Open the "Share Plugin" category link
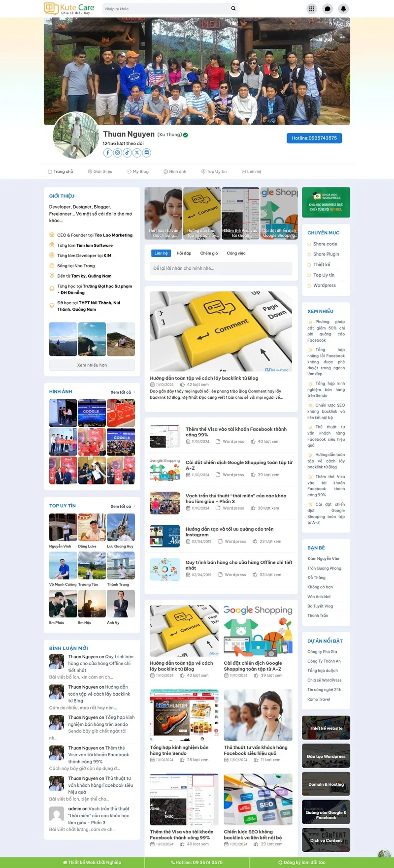This screenshot has width=394, height=868. tap(326, 255)
